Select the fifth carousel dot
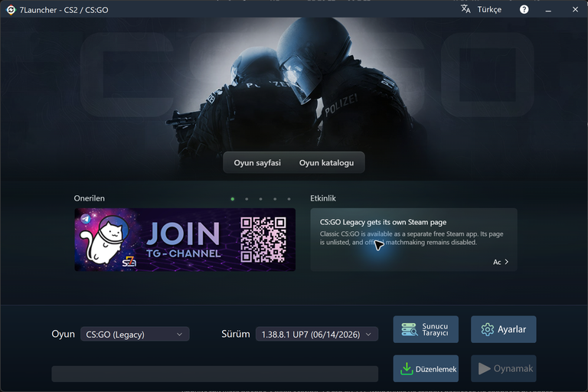The width and height of the screenshot is (588, 392). pos(289,199)
